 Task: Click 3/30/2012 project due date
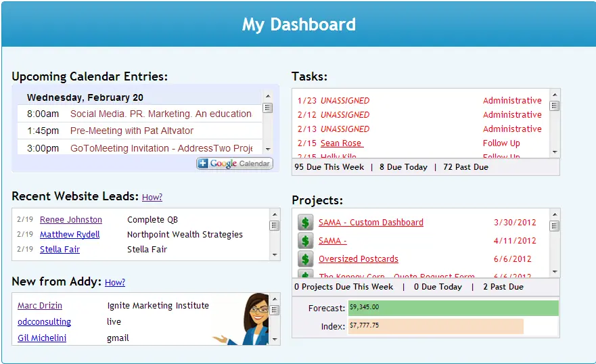(515, 223)
